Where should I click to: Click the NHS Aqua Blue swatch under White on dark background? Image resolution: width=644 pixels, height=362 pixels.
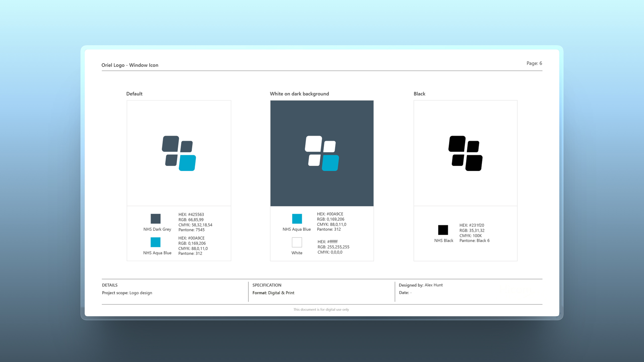click(x=297, y=219)
